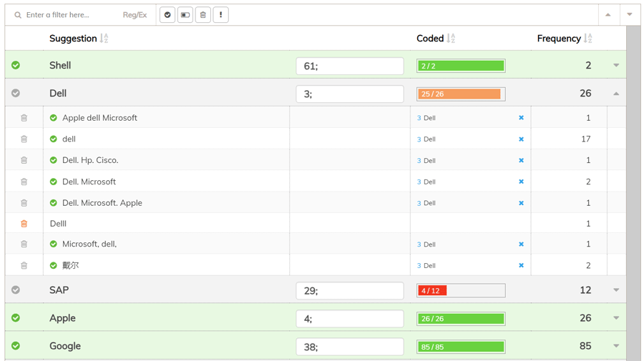Toggle the green check for Shell group
Viewport: 644px width, 361px height.
coord(16,65)
